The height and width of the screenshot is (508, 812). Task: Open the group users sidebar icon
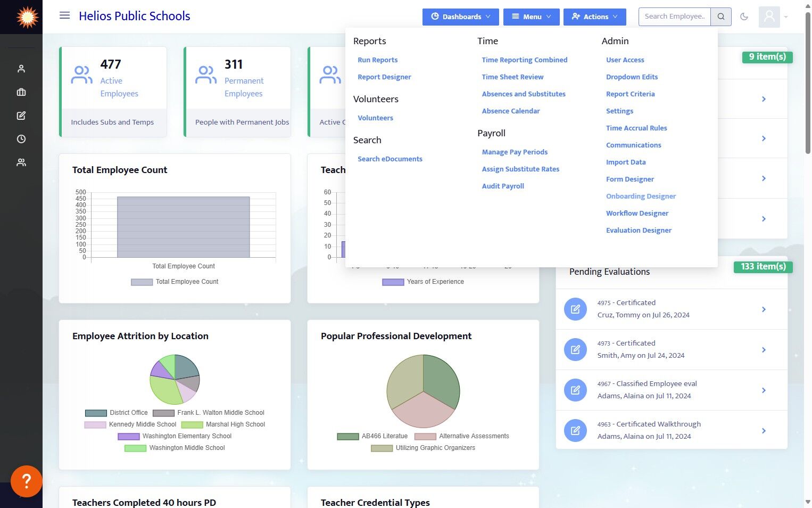[x=21, y=162]
